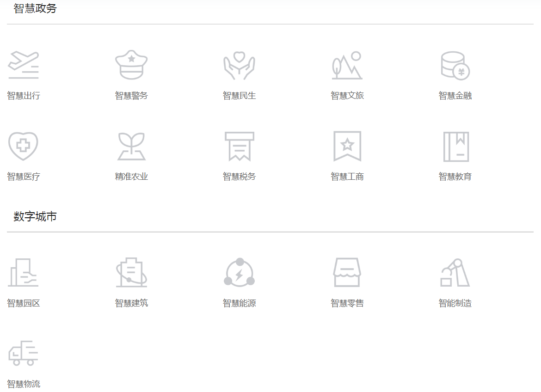Select the robotic arm 智能制造 icon
The width and height of the screenshot is (541, 392).
pyautogui.click(x=455, y=273)
